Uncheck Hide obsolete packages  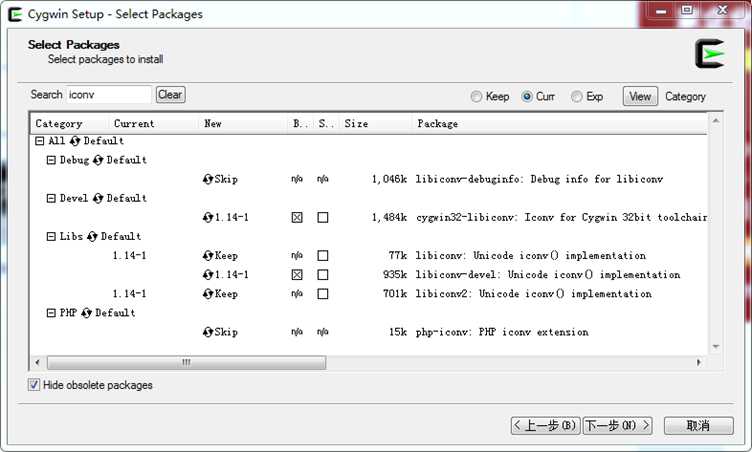tap(34, 385)
